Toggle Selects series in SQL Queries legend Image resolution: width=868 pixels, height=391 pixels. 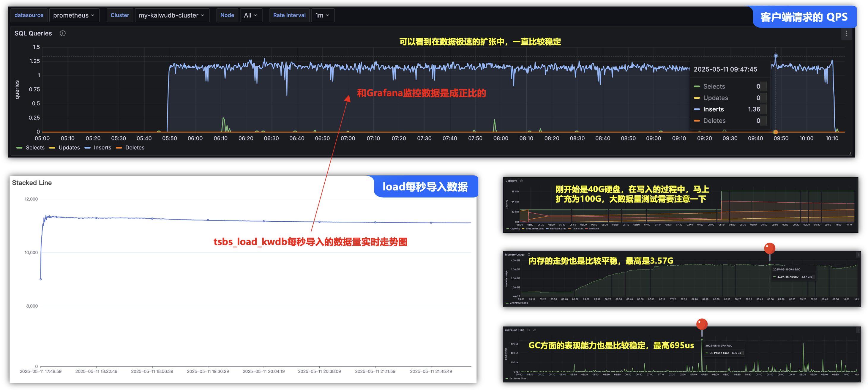[35, 148]
